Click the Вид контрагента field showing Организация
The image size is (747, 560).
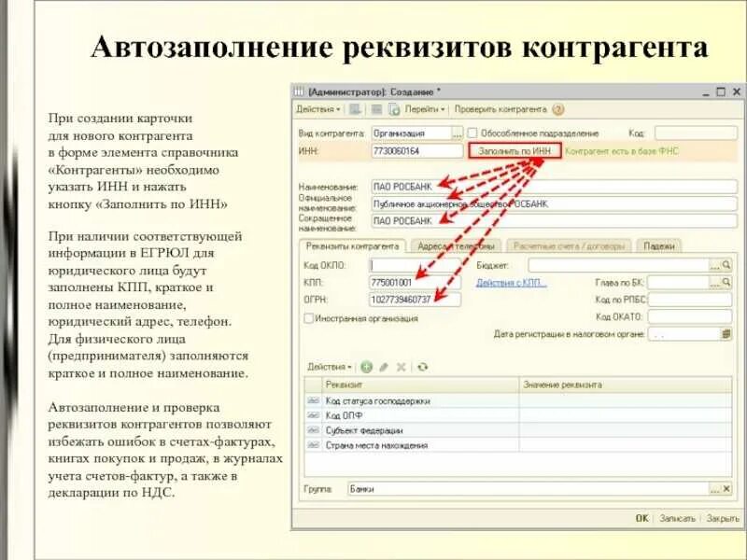(x=411, y=133)
